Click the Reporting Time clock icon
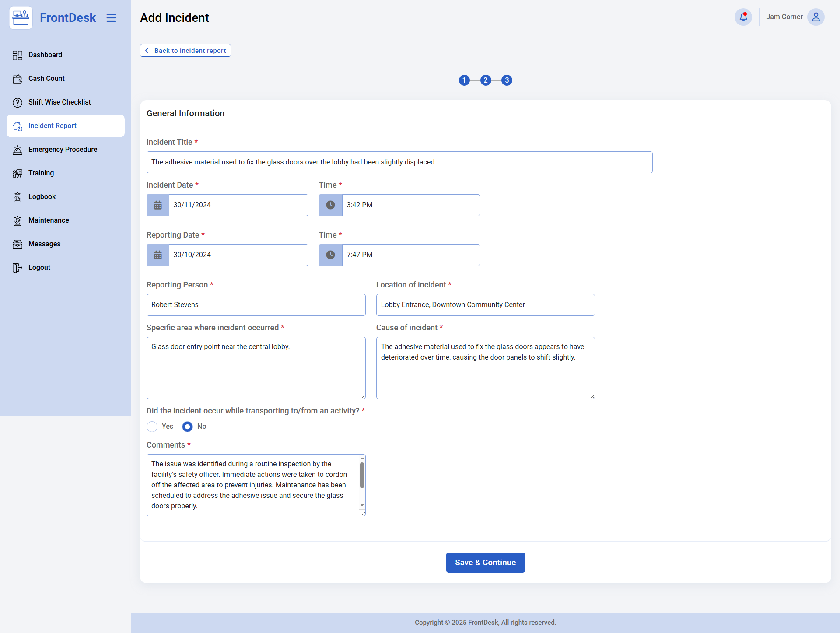 tap(330, 255)
